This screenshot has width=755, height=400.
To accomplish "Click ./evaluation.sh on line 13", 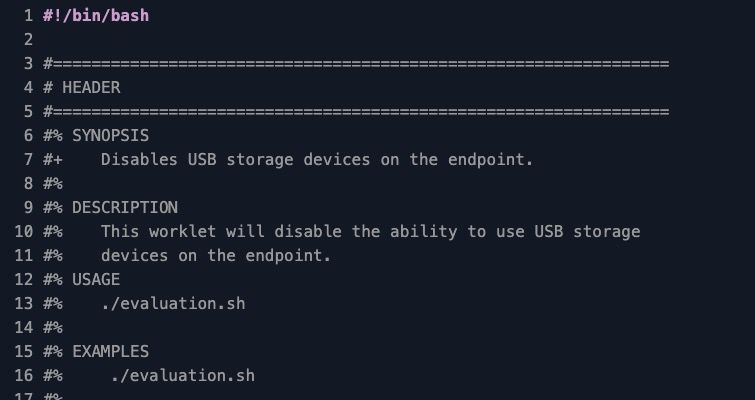I will point(172,303).
